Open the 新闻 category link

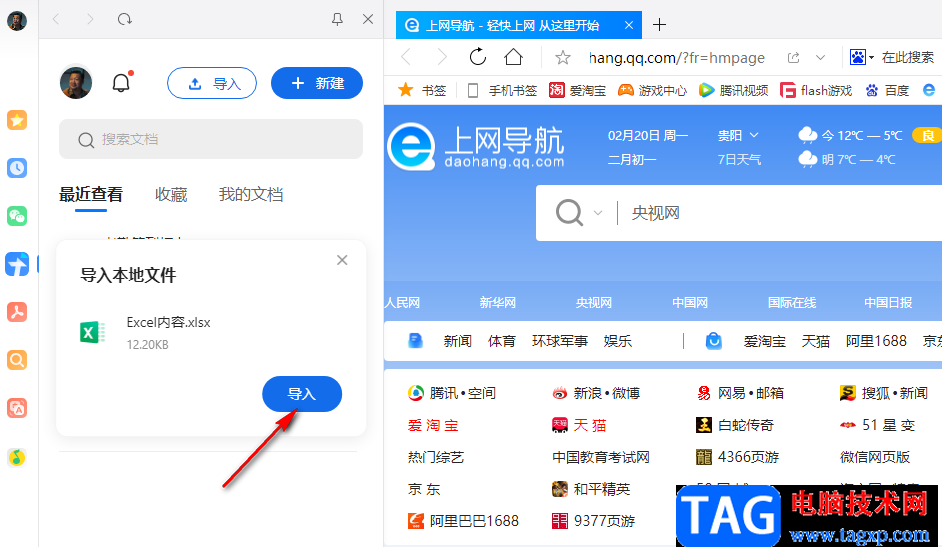click(x=457, y=341)
